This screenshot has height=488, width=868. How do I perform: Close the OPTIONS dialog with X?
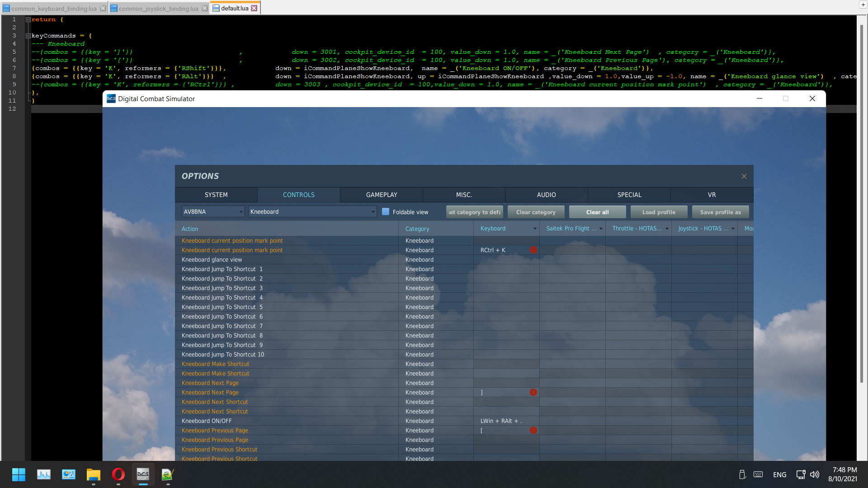pos(744,176)
